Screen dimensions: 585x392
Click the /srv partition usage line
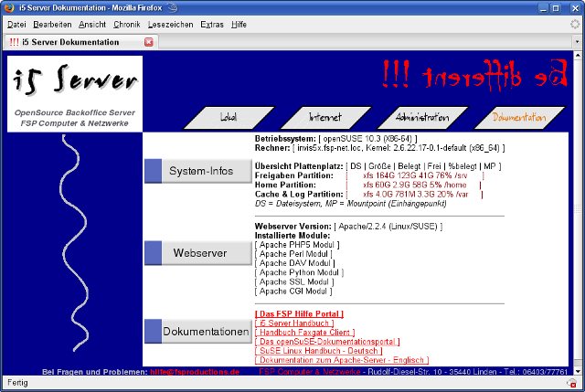(x=415, y=175)
